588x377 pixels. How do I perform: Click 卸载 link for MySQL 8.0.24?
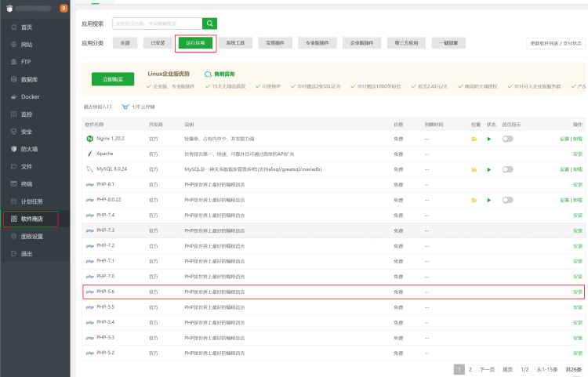click(578, 170)
